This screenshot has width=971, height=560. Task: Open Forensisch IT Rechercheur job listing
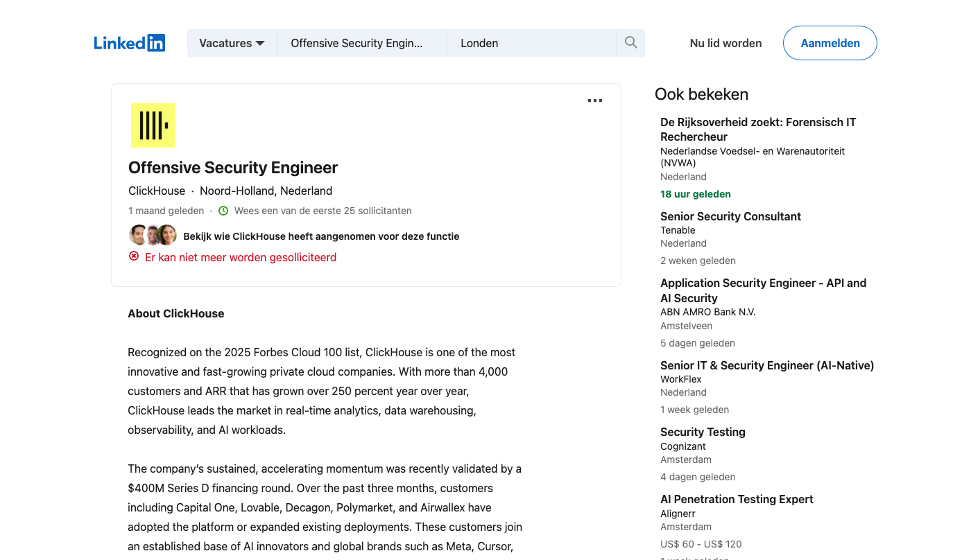click(758, 130)
